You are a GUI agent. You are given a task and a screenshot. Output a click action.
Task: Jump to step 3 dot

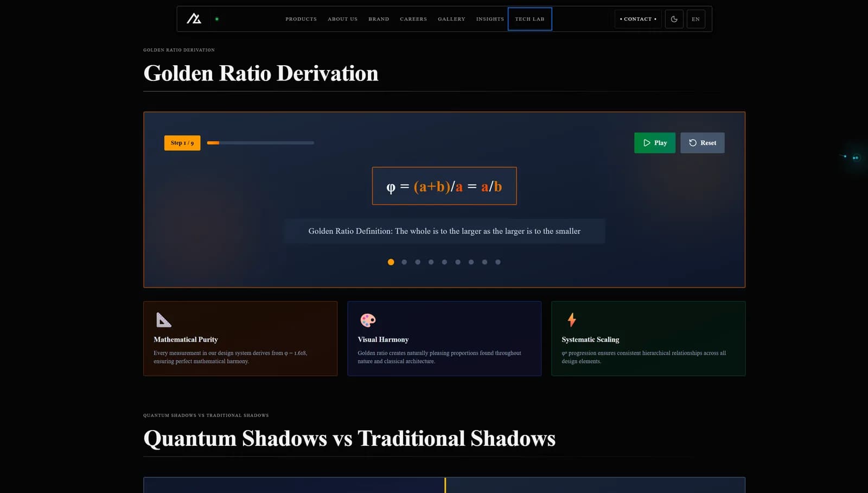(x=418, y=262)
